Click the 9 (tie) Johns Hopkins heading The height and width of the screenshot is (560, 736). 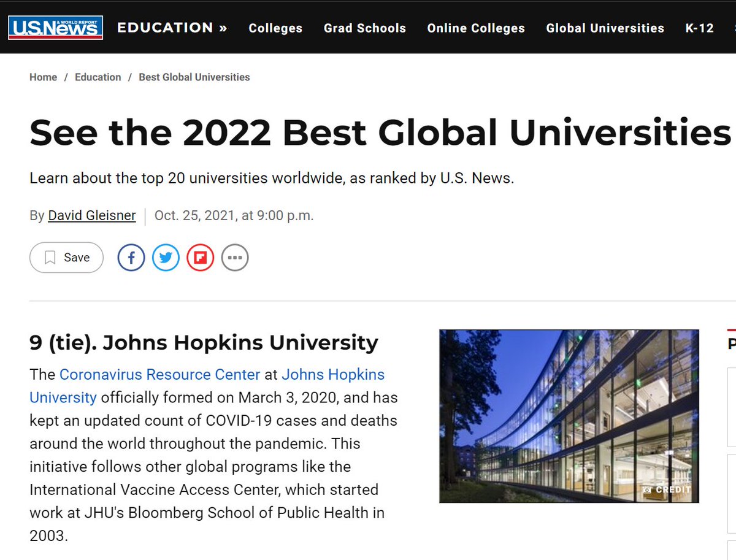click(204, 343)
